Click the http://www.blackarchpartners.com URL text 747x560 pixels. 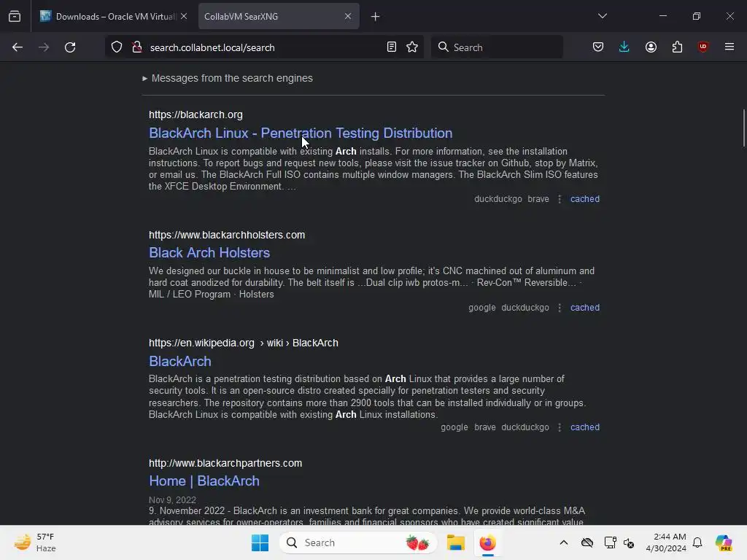(x=225, y=463)
